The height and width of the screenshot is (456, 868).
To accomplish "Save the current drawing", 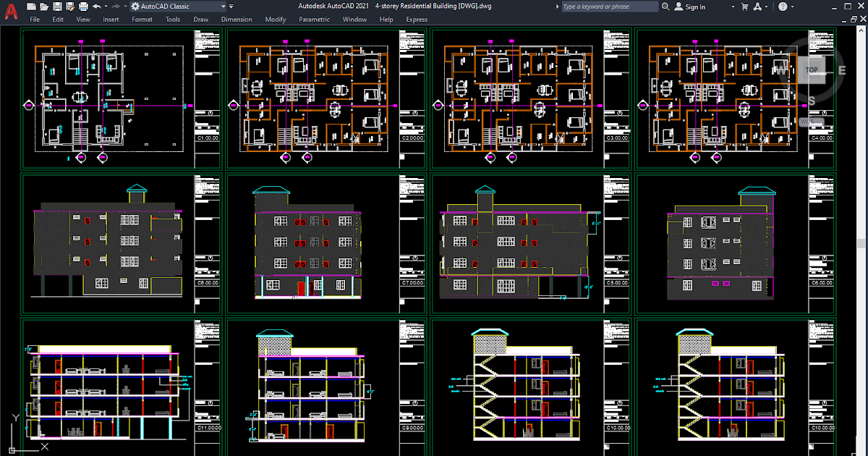I will click(58, 6).
